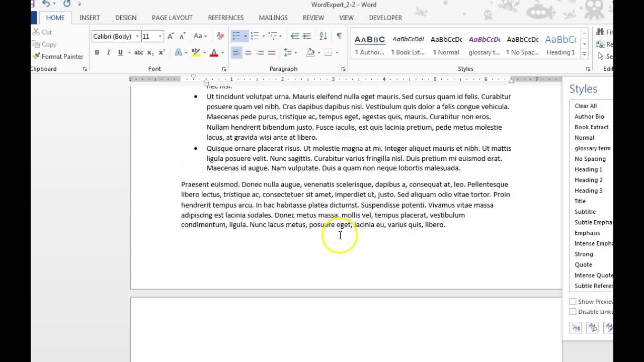Open the REFERENCES tab
This screenshot has width=644, height=362.
coord(226,18)
